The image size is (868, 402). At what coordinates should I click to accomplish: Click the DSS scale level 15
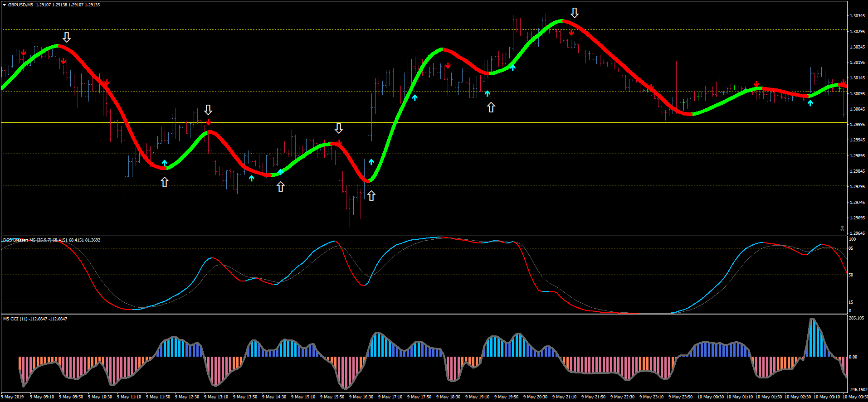(851, 302)
